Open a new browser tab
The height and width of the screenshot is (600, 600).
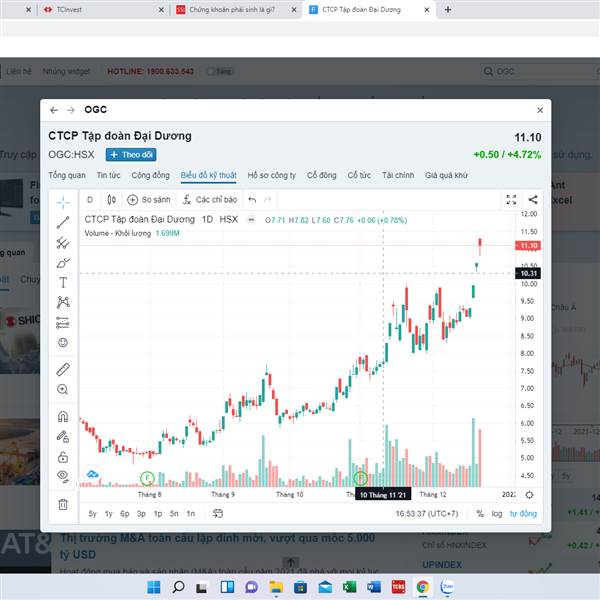coord(448,10)
